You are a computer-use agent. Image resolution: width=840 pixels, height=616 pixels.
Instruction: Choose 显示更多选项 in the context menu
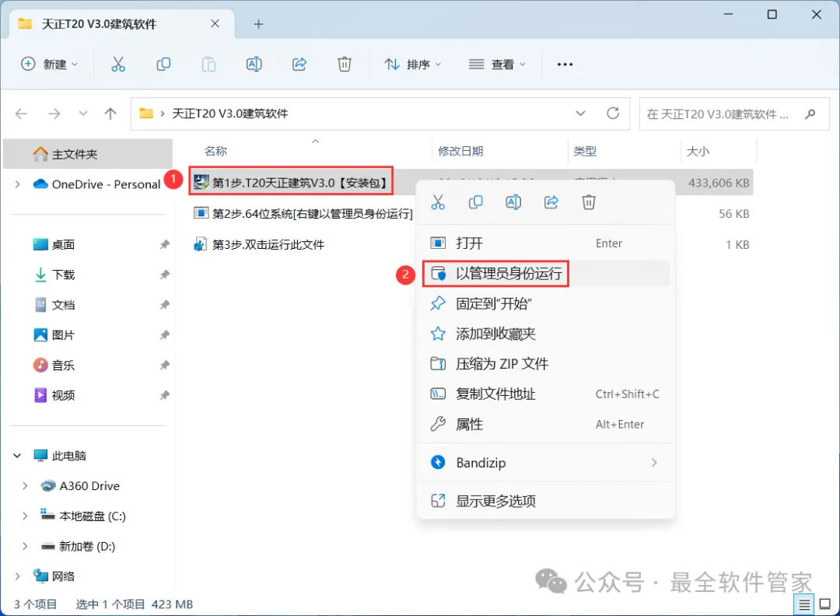pyautogui.click(x=545, y=501)
